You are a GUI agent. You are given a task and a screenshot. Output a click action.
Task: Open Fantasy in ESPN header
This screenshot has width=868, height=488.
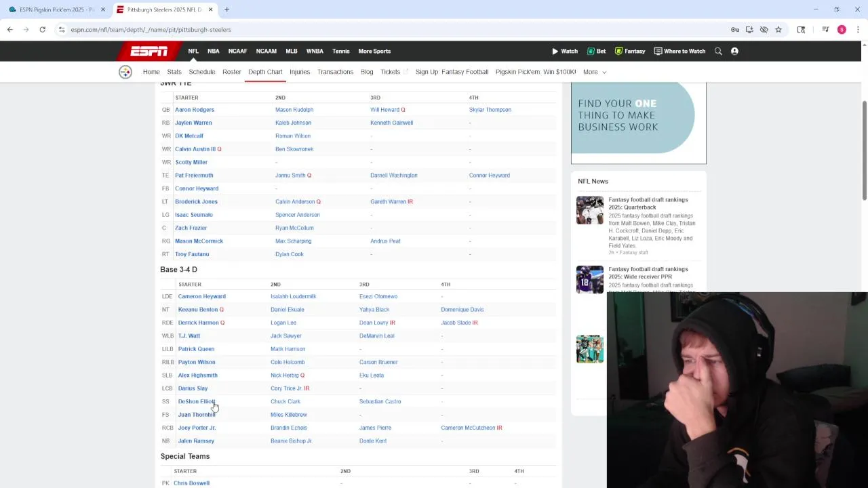[630, 51]
